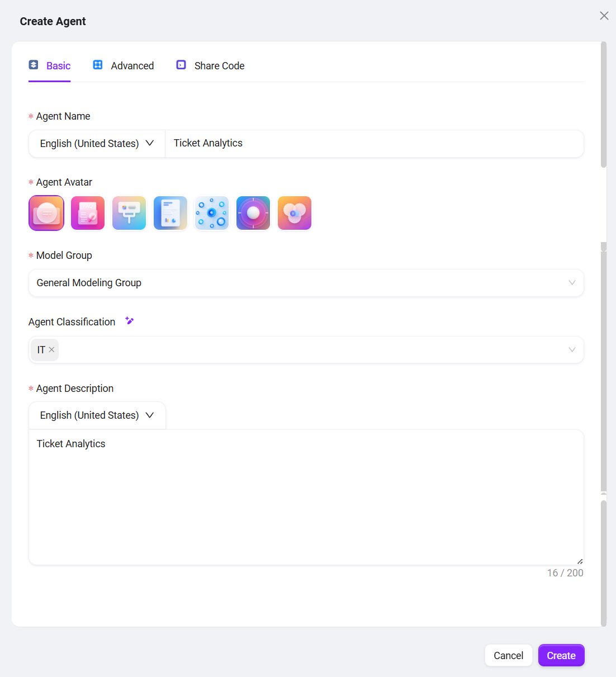The width and height of the screenshot is (616, 677).
Task: Remove the IT classification tag
Action: point(52,350)
